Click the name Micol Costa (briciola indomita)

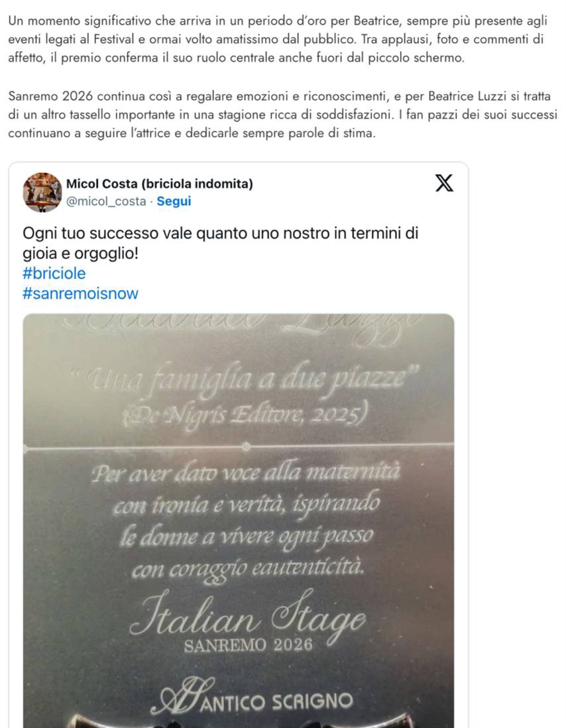[x=159, y=184]
